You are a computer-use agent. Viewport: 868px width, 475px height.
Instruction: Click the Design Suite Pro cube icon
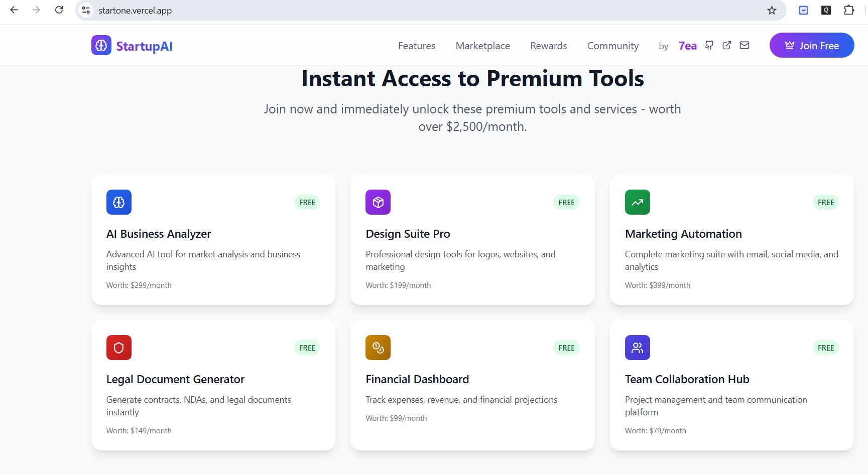(378, 202)
